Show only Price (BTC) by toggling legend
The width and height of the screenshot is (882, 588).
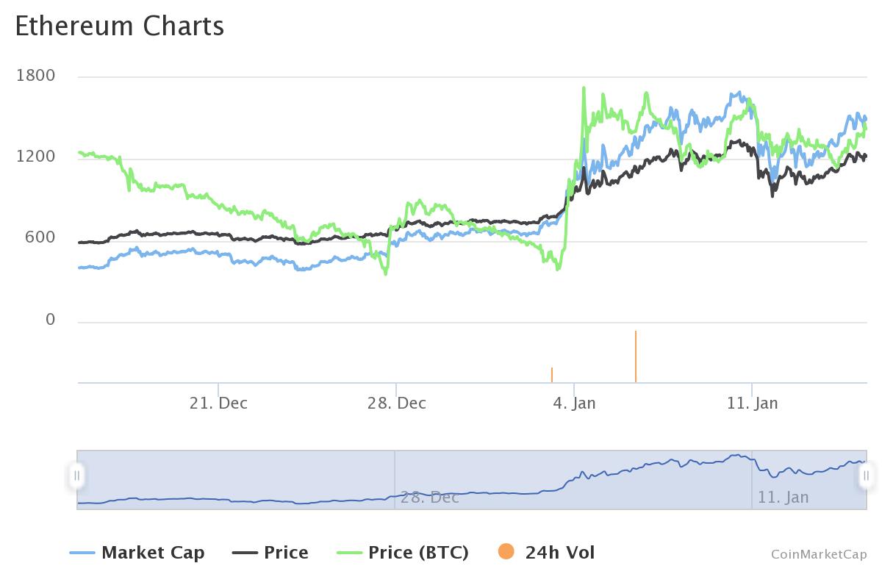point(404,552)
